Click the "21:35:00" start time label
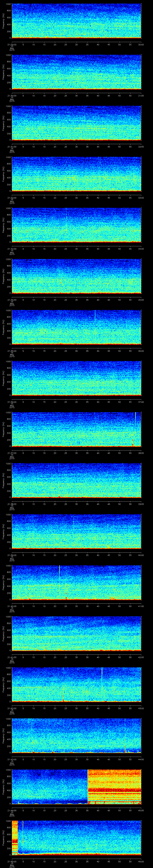 click(x=12, y=351)
